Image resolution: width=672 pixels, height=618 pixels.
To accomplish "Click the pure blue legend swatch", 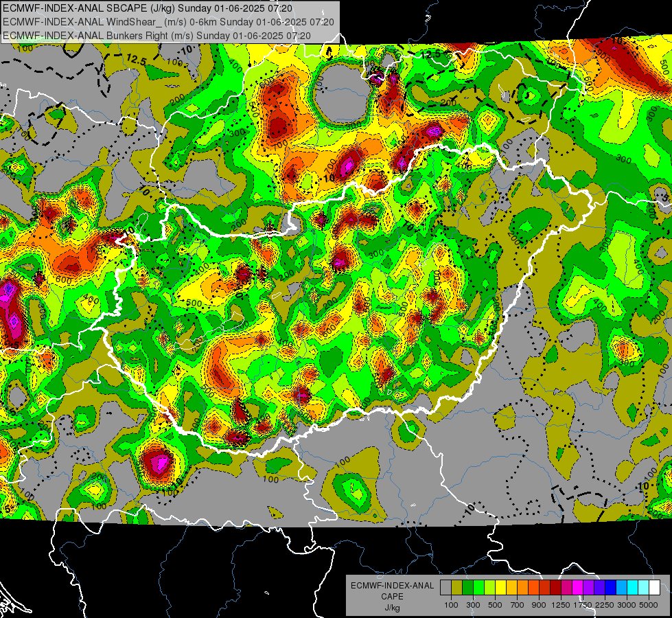I will point(610,587).
